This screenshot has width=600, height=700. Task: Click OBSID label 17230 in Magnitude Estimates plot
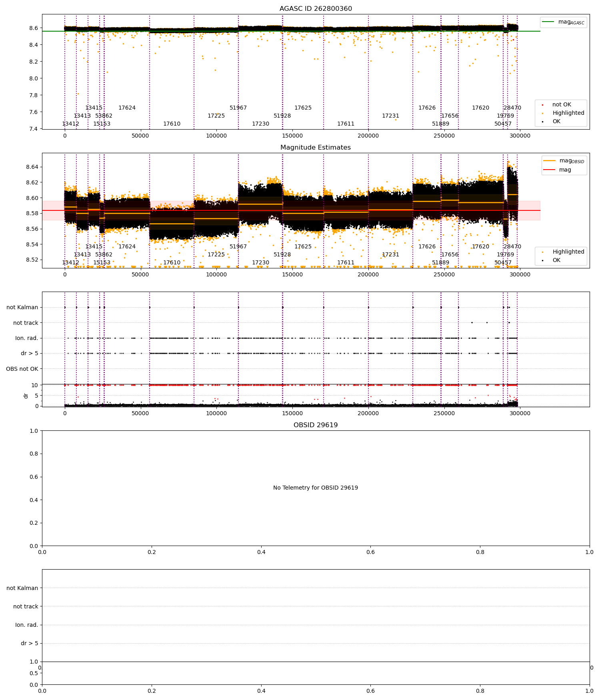pyautogui.click(x=260, y=263)
